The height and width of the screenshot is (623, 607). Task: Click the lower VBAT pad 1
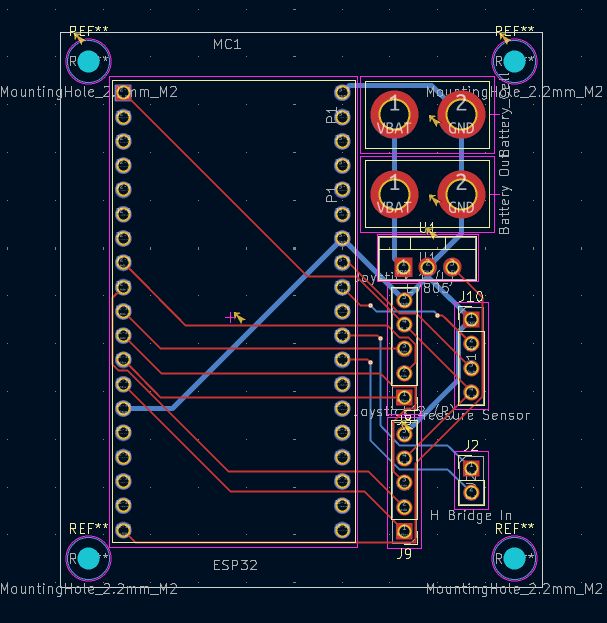(394, 192)
